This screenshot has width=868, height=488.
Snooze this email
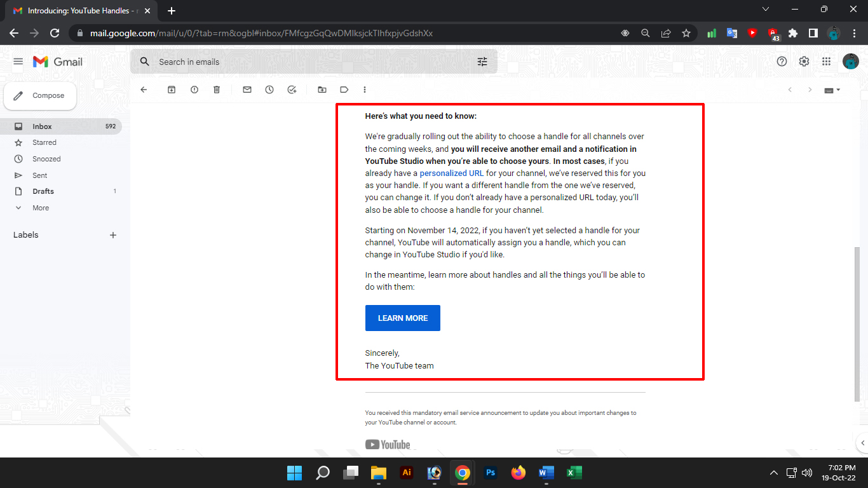click(269, 90)
